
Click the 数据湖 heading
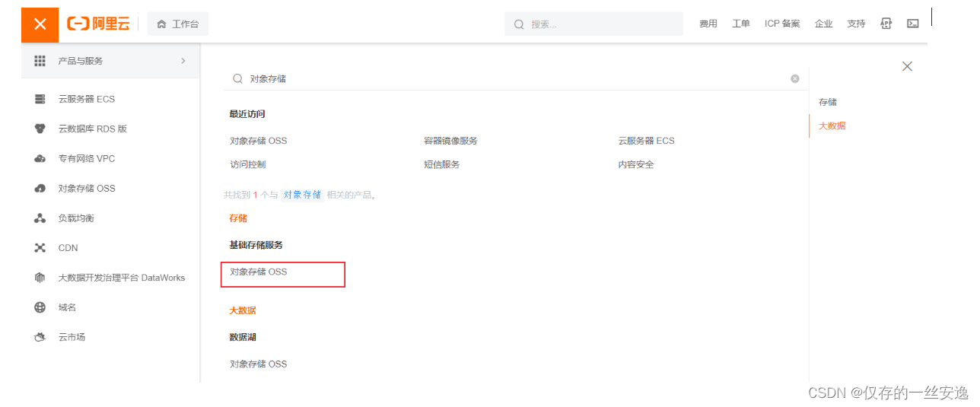(243, 337)
